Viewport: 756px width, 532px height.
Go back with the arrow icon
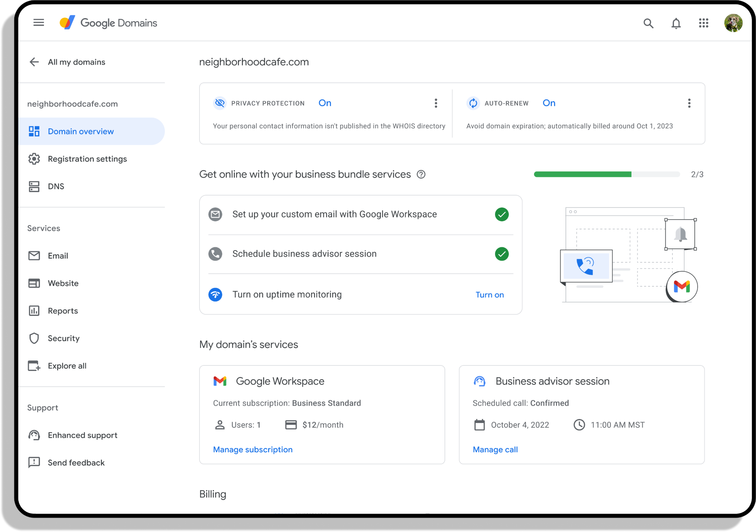(34, 62)
